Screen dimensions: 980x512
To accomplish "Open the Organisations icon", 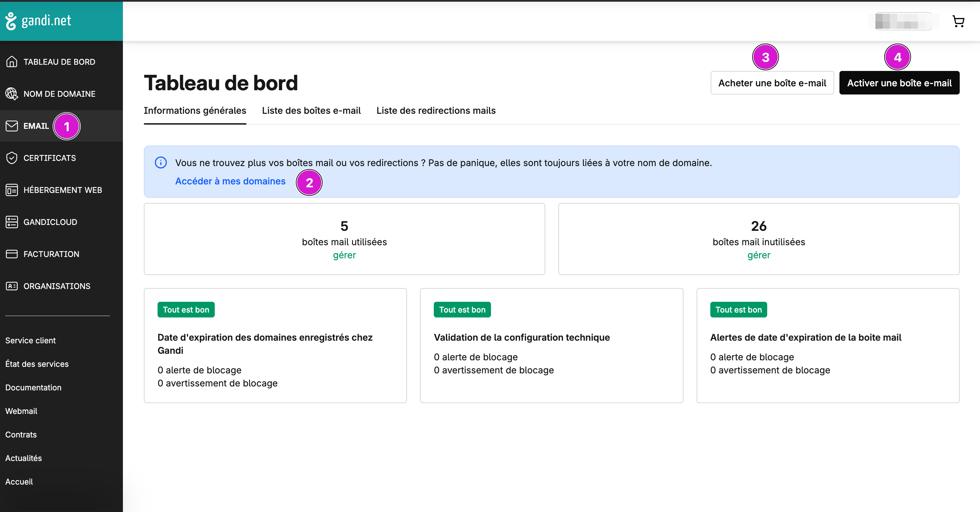I will [12, 286].
